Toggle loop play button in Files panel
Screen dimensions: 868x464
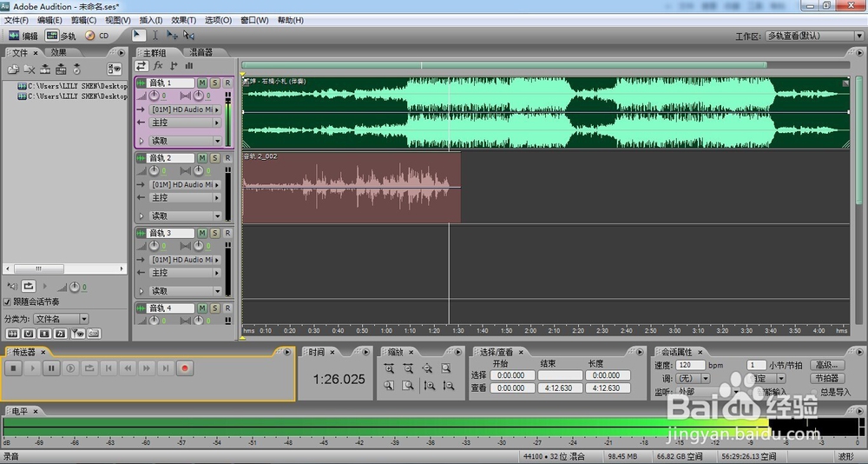click(29, 287)
